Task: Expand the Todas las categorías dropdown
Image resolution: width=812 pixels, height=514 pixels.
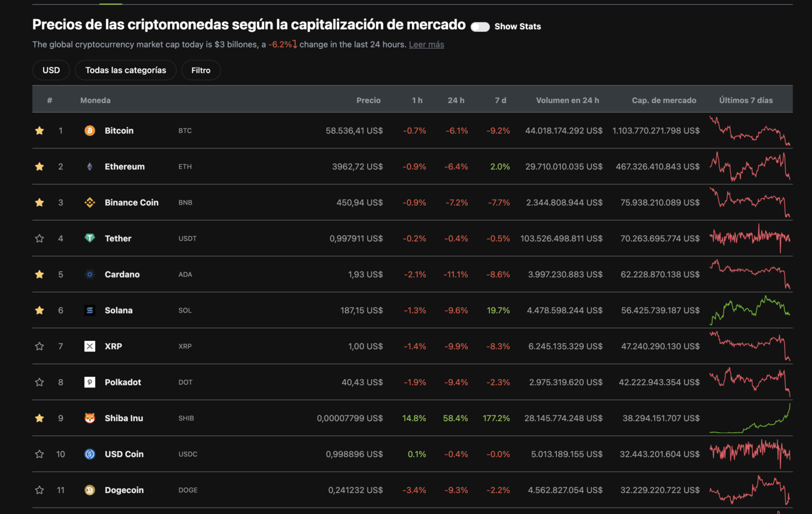Action: pyautogui.click(x=126, y=70)
